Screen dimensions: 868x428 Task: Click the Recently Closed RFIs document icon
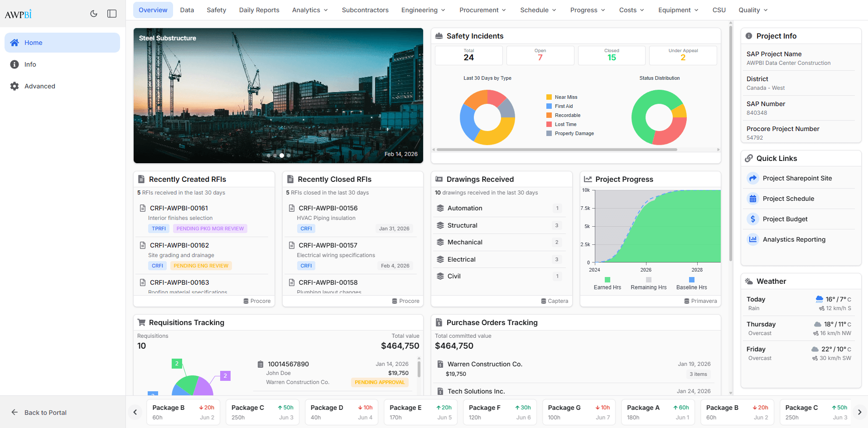coord(290,179)
